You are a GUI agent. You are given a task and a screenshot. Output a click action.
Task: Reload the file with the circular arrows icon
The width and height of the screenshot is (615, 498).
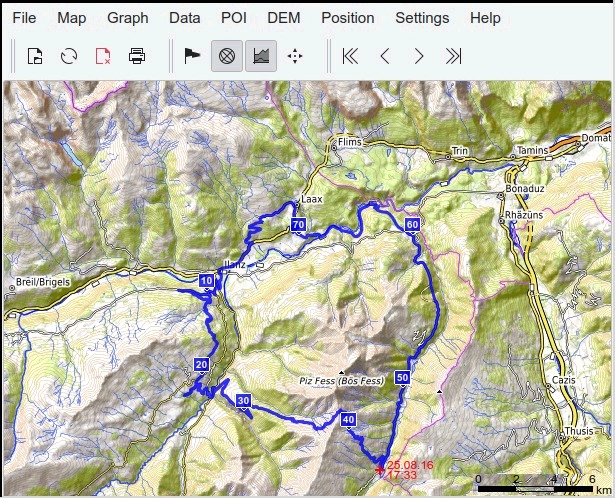tap(69, 56)
